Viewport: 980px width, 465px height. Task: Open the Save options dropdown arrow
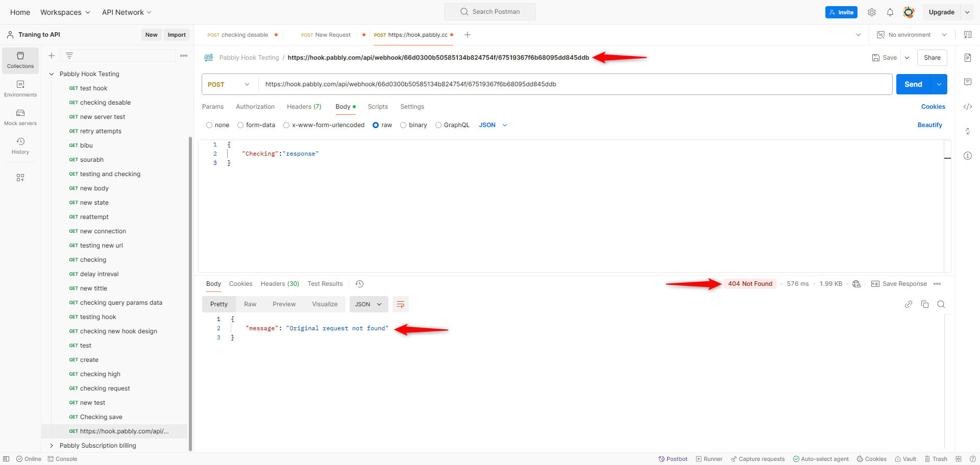tap(907, 58)
